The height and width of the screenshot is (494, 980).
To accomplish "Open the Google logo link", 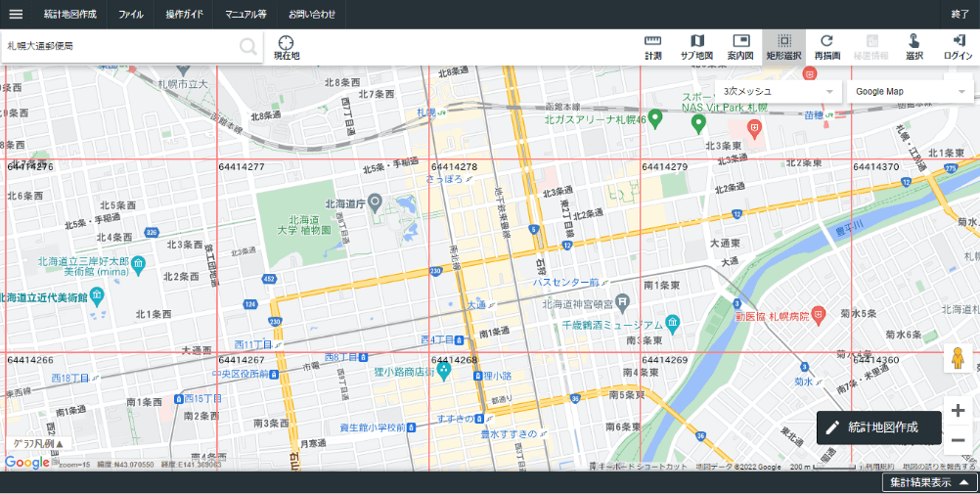I will [x=26, y=463].
